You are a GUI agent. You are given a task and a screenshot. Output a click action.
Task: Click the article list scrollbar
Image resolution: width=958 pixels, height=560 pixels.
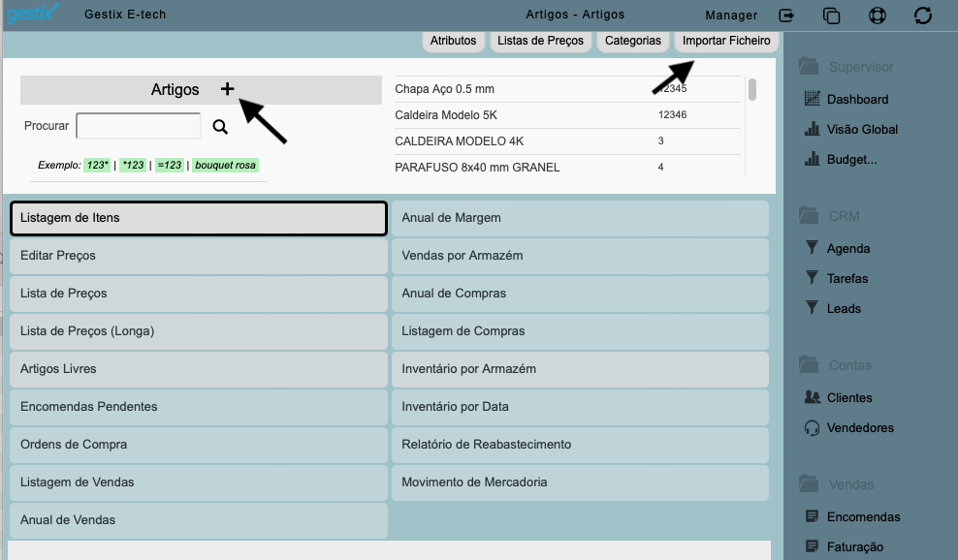[752, 90]
